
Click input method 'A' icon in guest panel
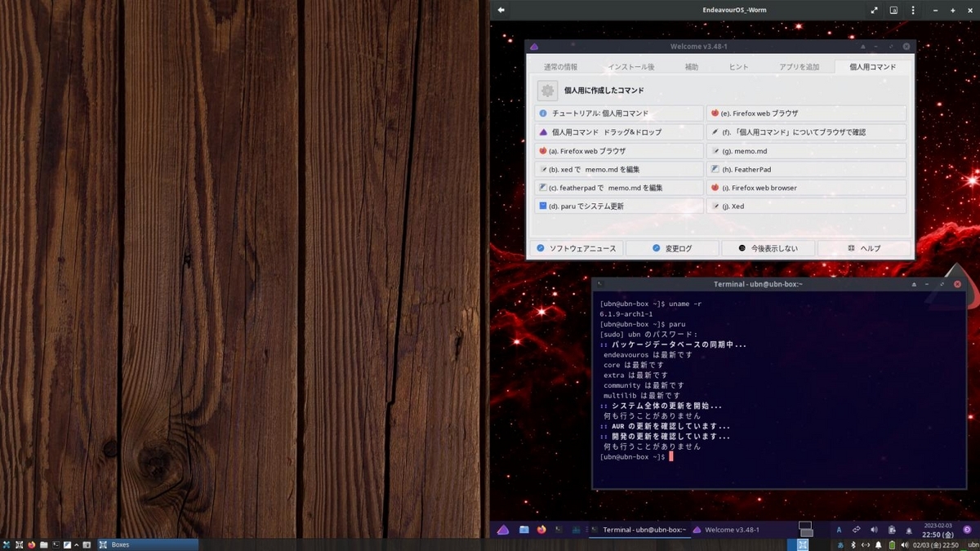click(839, 530)
